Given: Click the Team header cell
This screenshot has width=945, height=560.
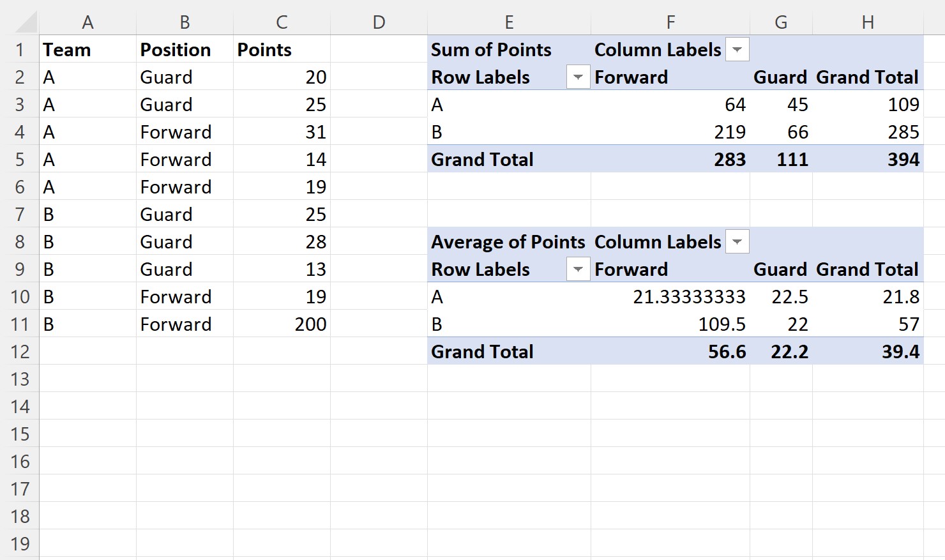Looking at the screenshot, I should (88, 50).
